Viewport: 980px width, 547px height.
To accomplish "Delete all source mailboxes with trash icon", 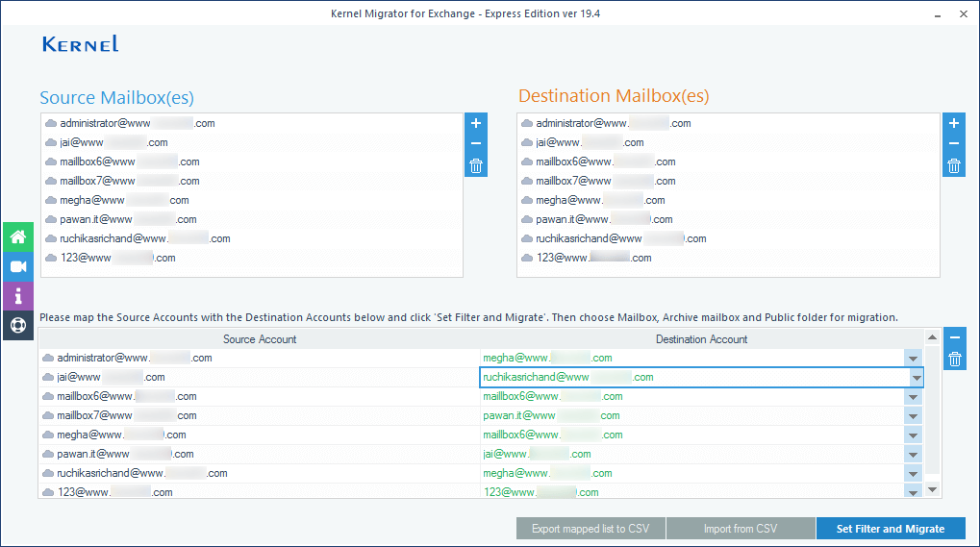I will pos(476,166).
